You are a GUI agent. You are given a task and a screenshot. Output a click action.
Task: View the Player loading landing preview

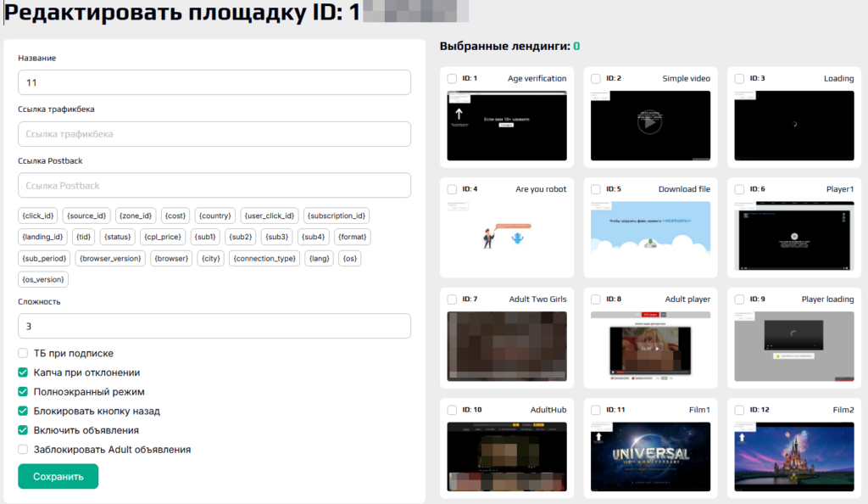point(793,346)
